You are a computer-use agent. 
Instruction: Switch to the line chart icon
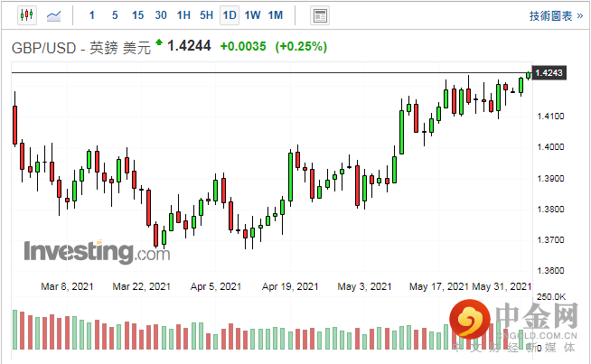pos(55,15)
